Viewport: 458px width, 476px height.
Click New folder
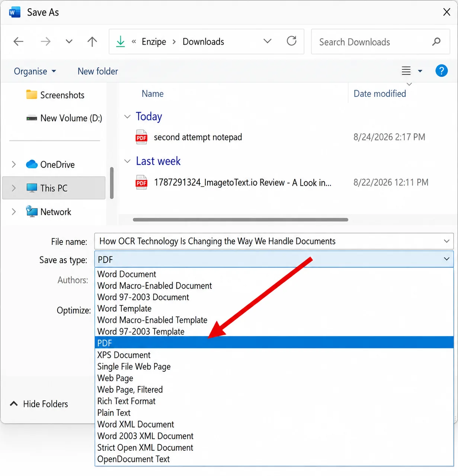point(98,71)
